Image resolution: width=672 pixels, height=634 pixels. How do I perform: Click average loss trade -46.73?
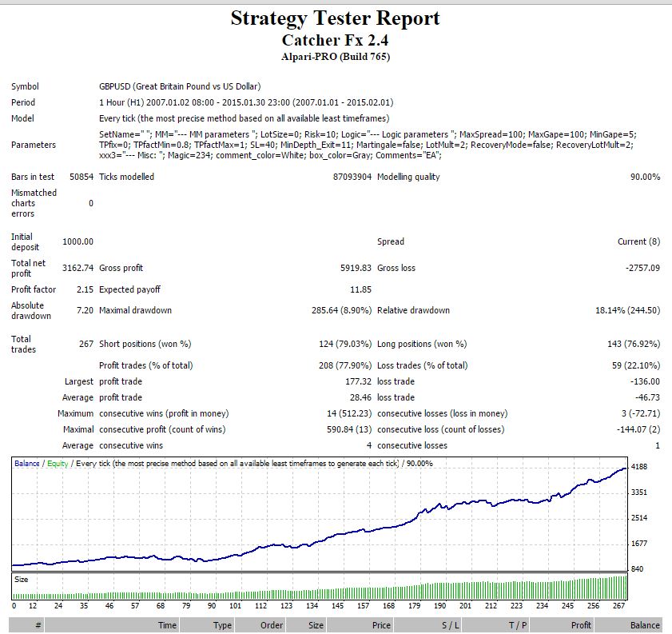pyautogui.click(x=647, y=397)
